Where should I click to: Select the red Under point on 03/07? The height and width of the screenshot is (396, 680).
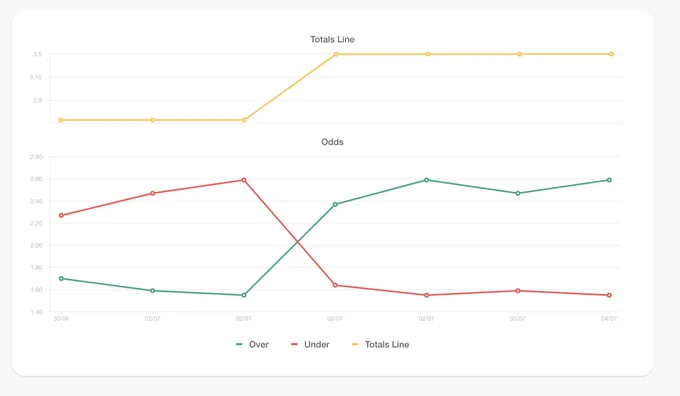[518, 291]
